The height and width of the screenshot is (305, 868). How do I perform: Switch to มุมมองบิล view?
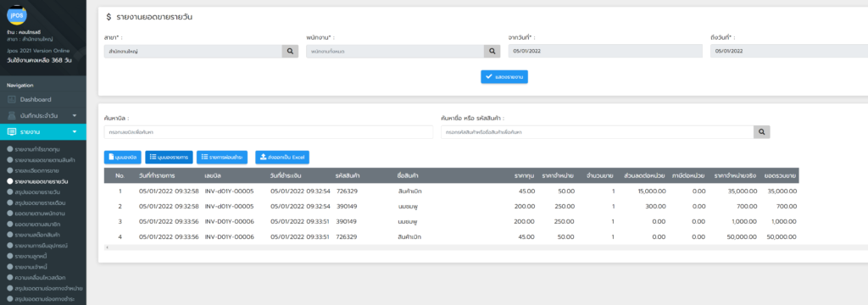coord(123,158)
